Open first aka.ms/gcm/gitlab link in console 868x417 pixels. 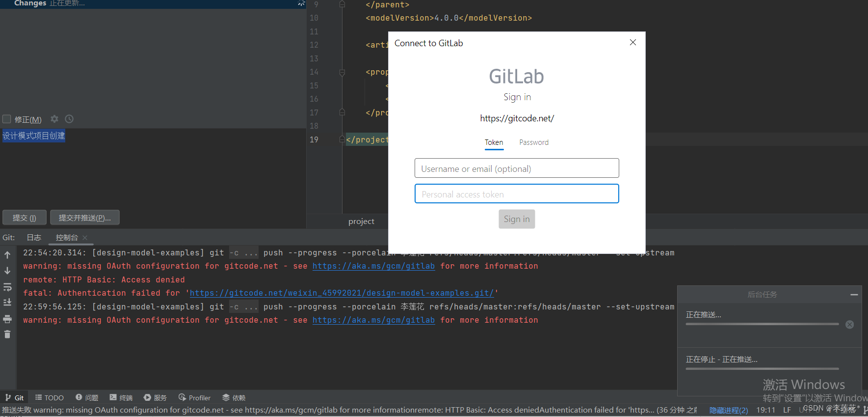tap(373, 266)
